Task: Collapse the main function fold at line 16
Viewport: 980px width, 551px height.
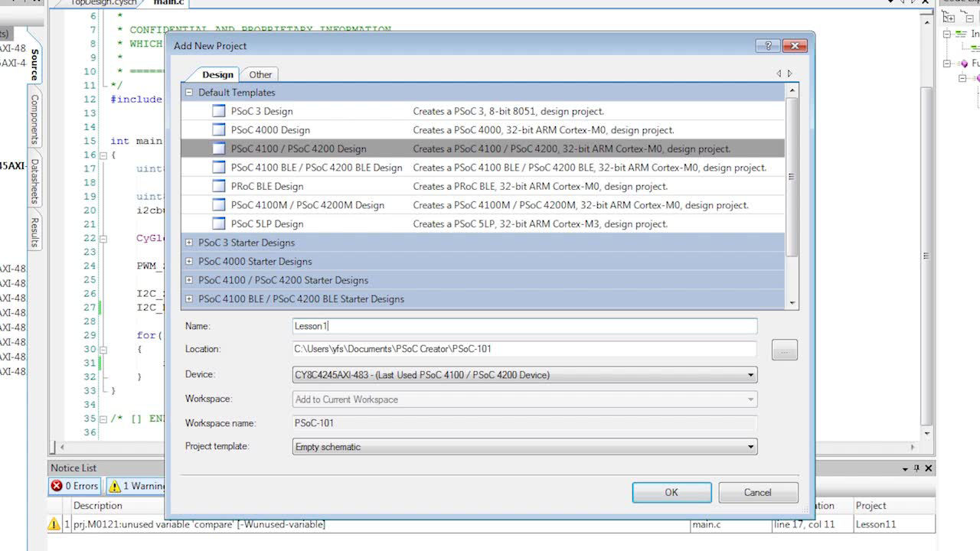Action: 104,155
